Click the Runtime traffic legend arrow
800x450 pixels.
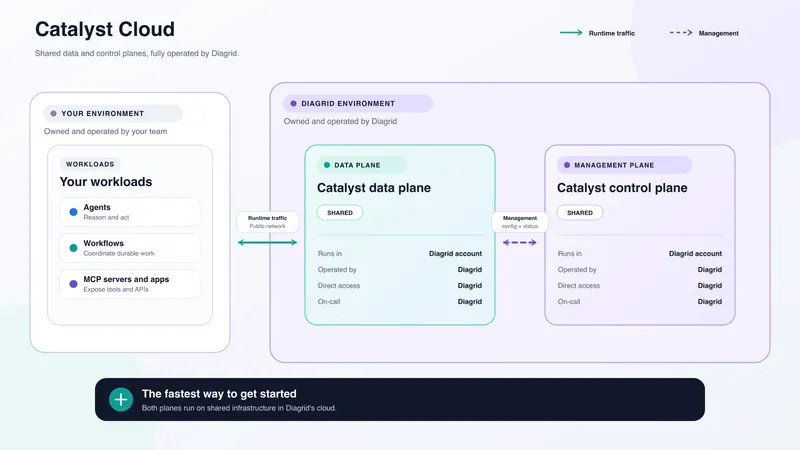click(571, 33)
